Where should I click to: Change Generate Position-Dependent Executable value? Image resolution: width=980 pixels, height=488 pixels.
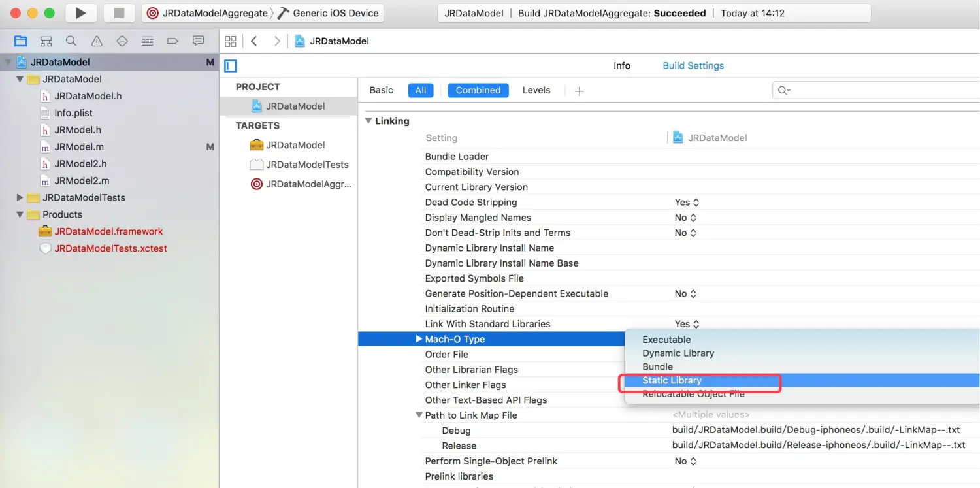tap(685, 293)
